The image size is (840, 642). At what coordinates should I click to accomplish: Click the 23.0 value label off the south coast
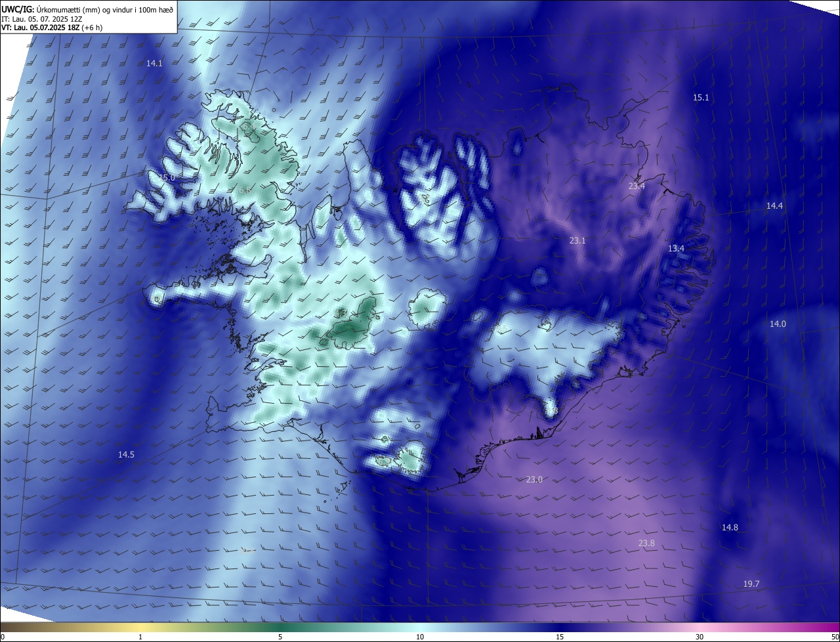[x=534, y=479]
